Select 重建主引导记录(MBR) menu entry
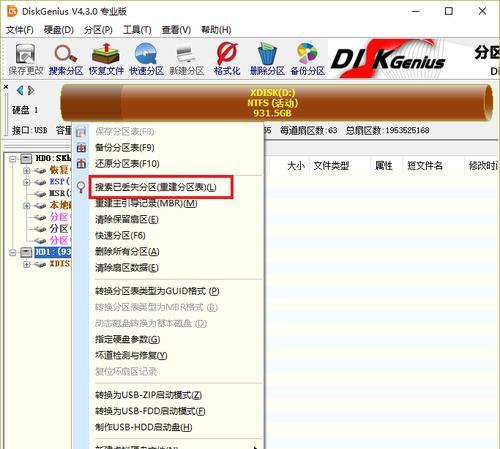This screenshot has width=500, height=449. pyautogui.click(x=168, y=203)
